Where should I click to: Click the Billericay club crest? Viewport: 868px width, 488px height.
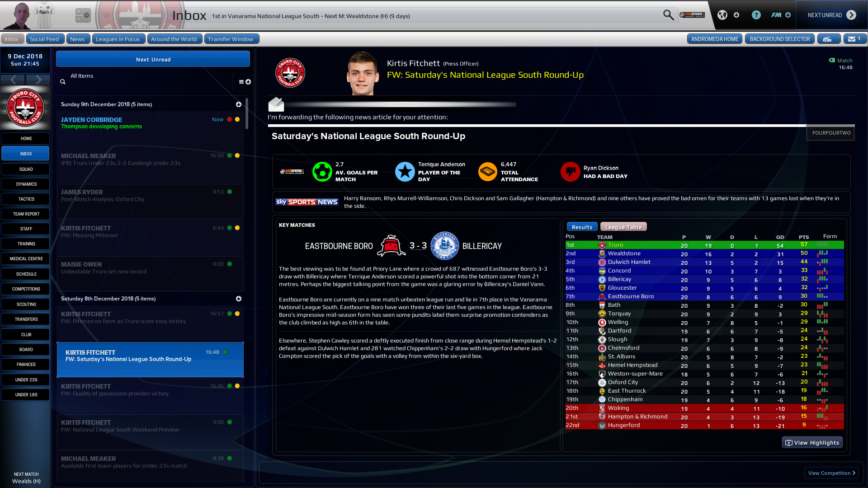tap(444, 246)
